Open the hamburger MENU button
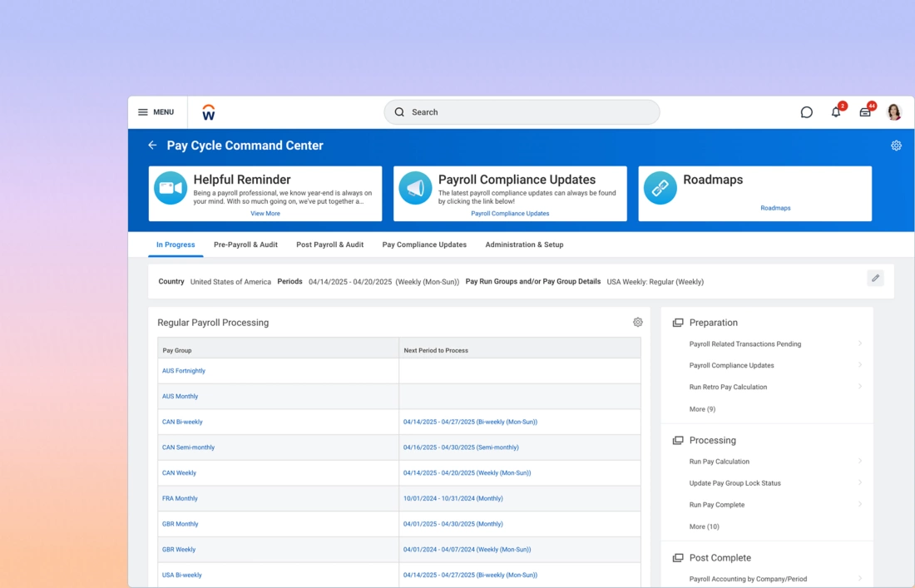Viewport: 915px width, 588px height. click(x=156, y=112)
